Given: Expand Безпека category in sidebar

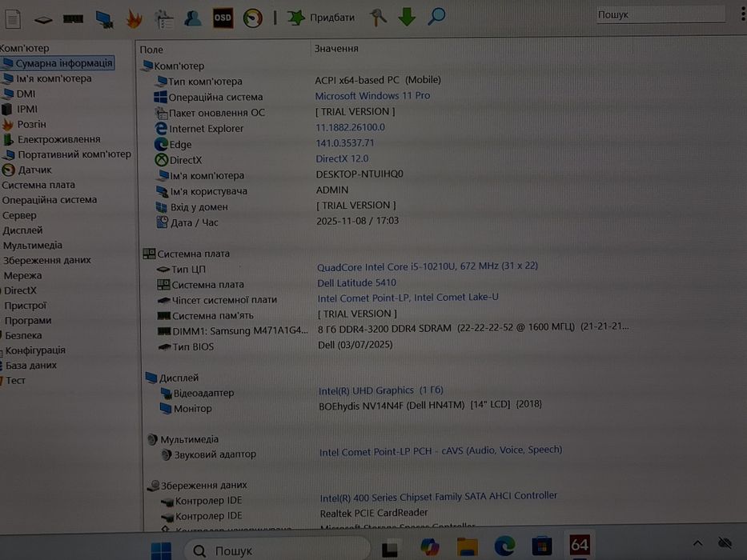Looking at the screenshot, I should click(23, 335).
